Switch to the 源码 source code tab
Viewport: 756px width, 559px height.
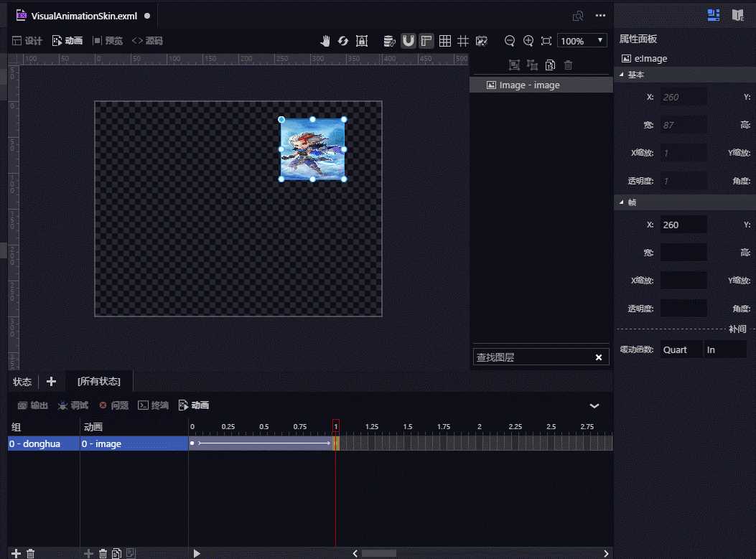147,41
